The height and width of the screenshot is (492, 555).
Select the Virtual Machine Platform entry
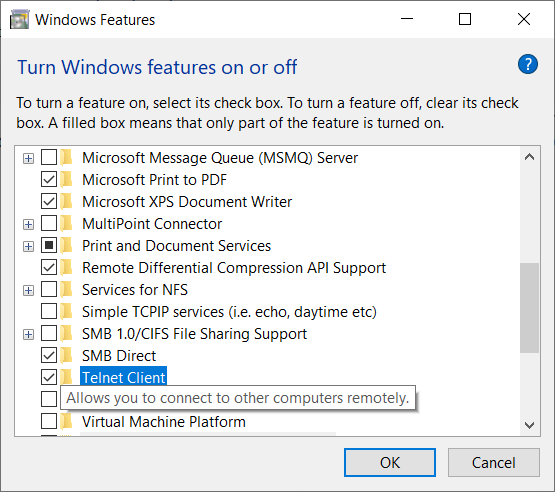(x=164, y=422)
